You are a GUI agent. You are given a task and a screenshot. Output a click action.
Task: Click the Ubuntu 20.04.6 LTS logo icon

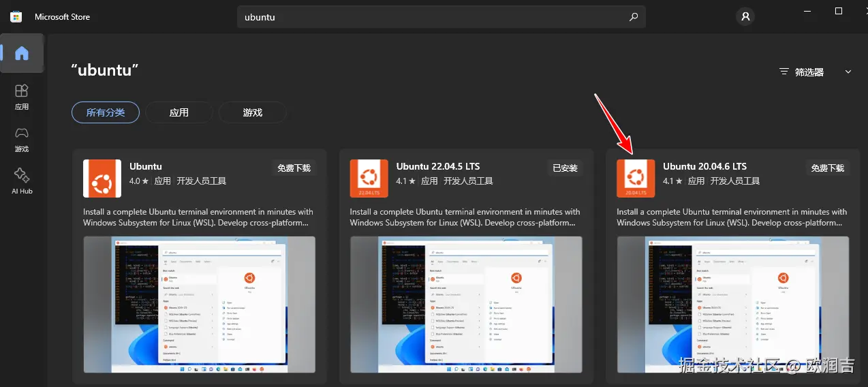coord(636,179)
